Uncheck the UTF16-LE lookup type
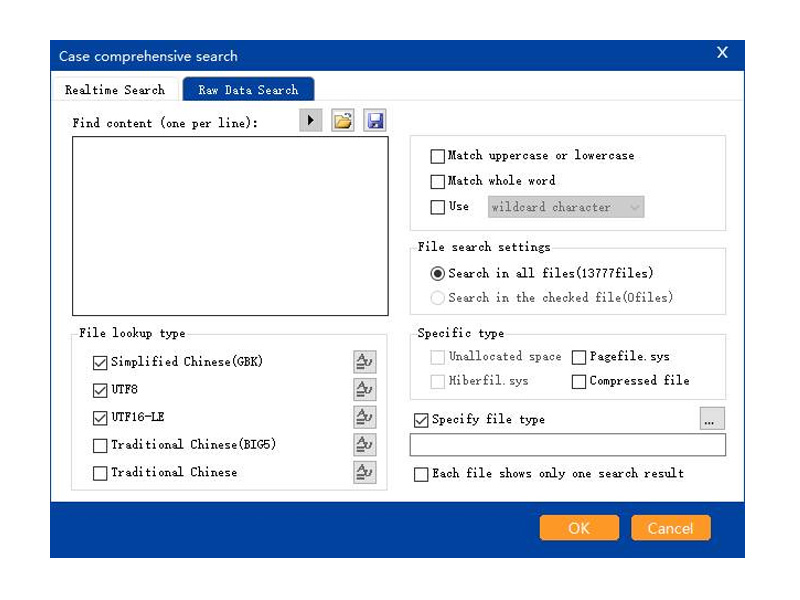This screenshot has height=600, width=800. coord(100,417)
